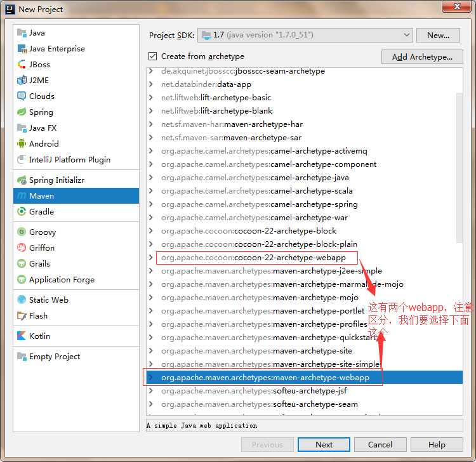
Task: Expand cocoon-22-archetype-webapp node
Action: [x=151, y=258]
